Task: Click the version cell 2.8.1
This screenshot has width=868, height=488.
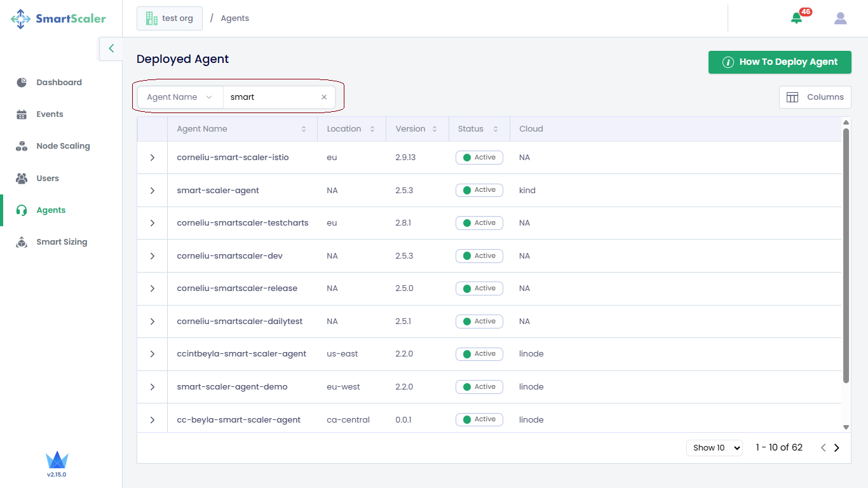Action: pos(403,223)
